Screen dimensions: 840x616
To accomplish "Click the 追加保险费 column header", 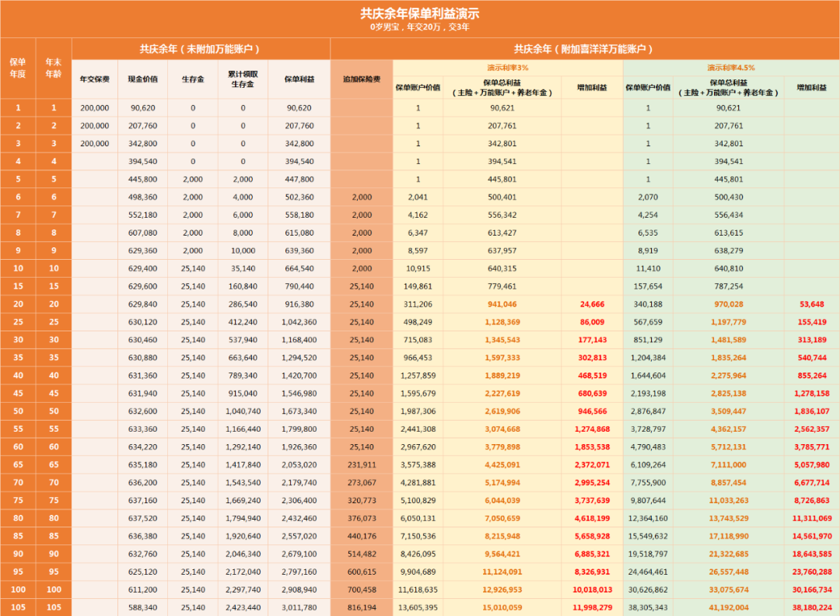I will coord(362,78).
